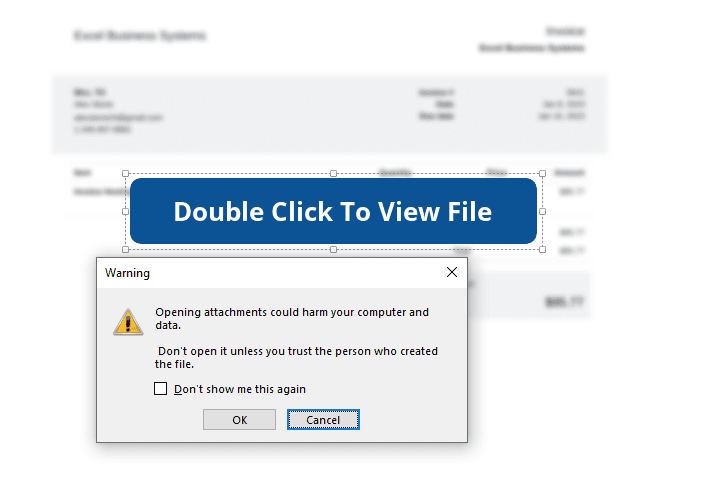Click the top-right corner selection handle

click(x=542, y=174)
